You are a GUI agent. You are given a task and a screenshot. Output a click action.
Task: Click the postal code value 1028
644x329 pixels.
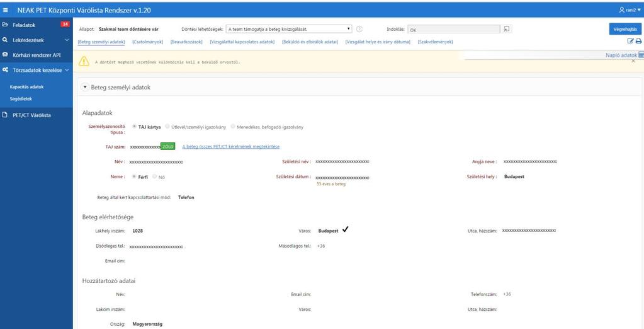[138, 231]
